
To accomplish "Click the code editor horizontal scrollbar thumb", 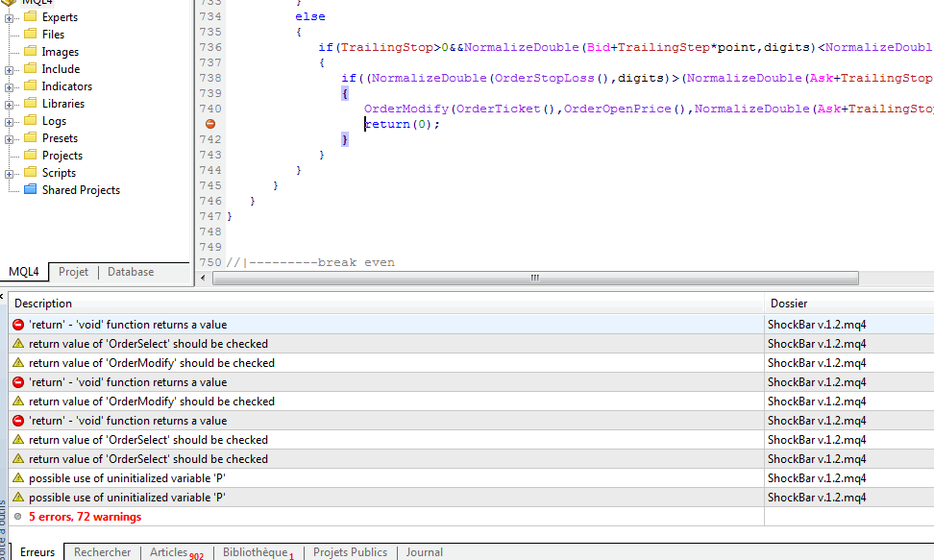I will tap(534, 279).
